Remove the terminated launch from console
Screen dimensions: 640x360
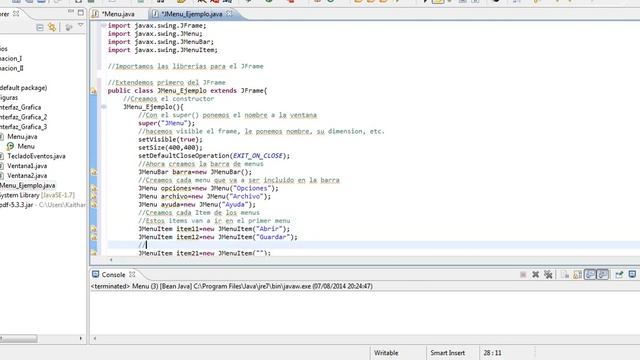(536, 275)
